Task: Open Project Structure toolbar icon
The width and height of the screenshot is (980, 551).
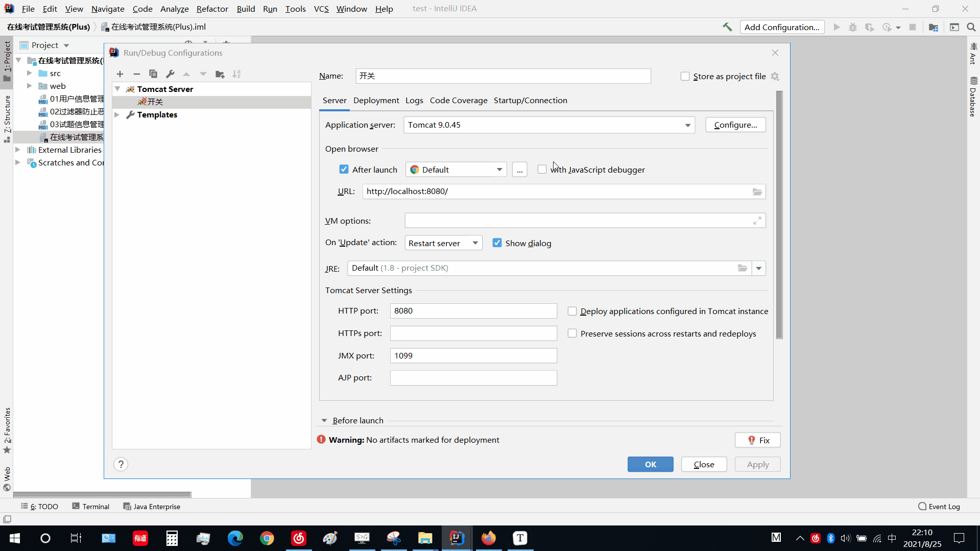Action: 934,27
